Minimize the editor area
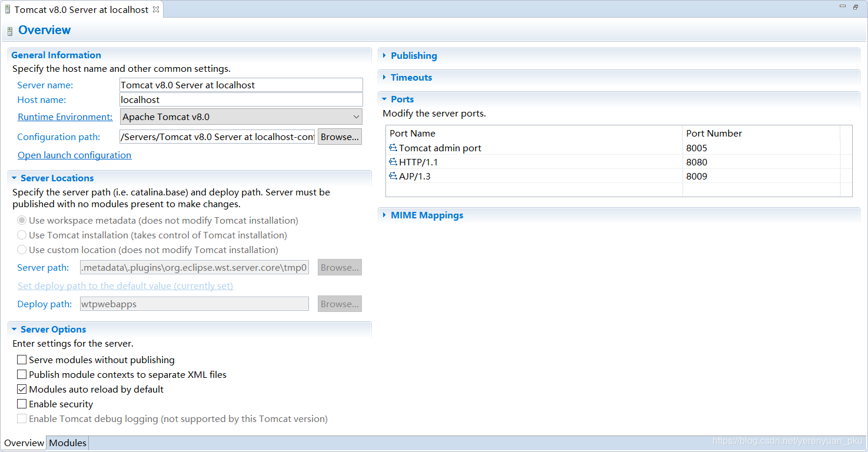The width and height of the screenshot is (868, 452). point(842,7)
